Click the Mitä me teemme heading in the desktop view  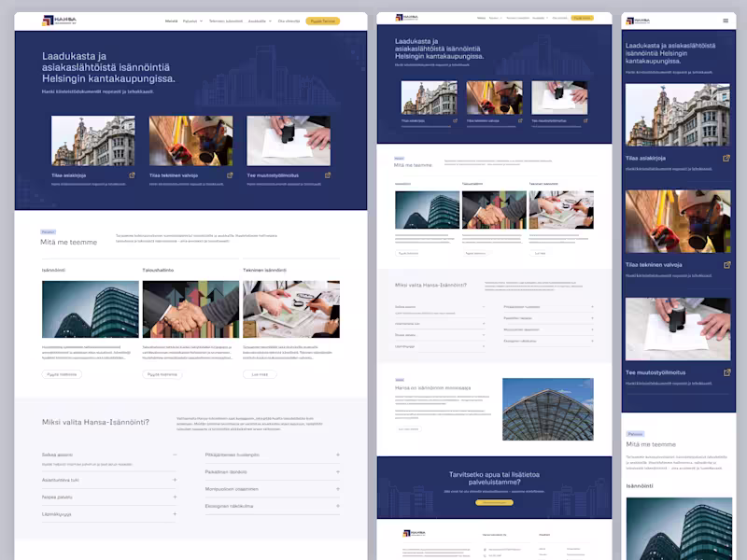click(68, 242)
